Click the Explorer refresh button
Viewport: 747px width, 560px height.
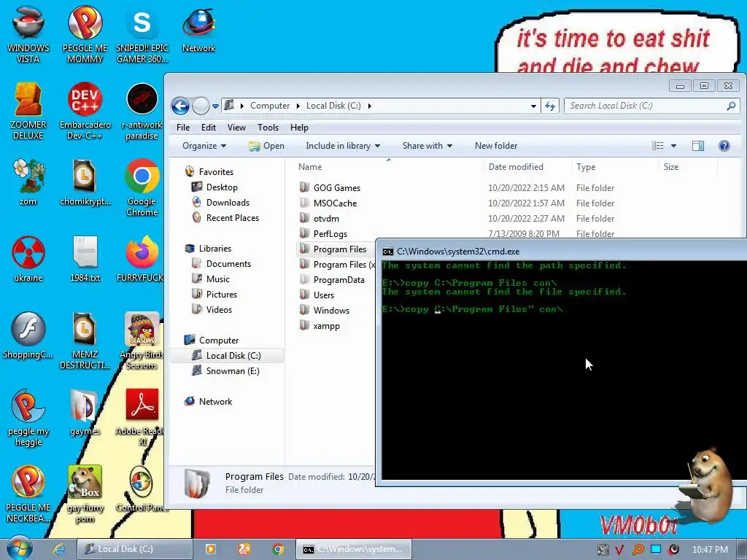[550, 106]
